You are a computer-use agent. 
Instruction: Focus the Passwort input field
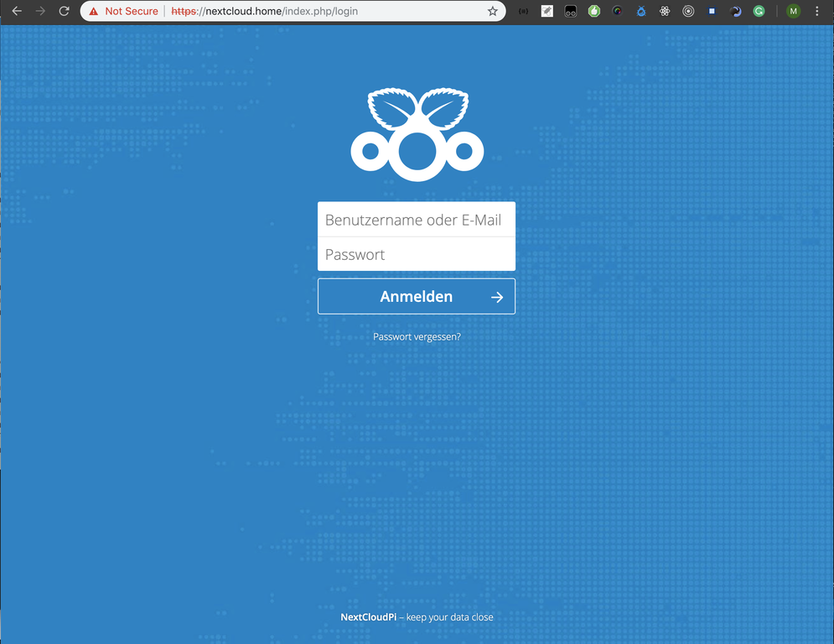417,254
